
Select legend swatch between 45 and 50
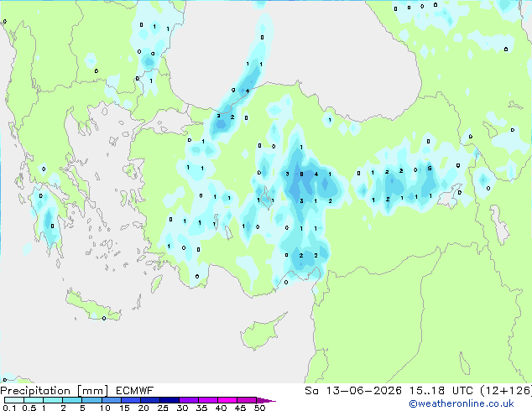point(247,400)
